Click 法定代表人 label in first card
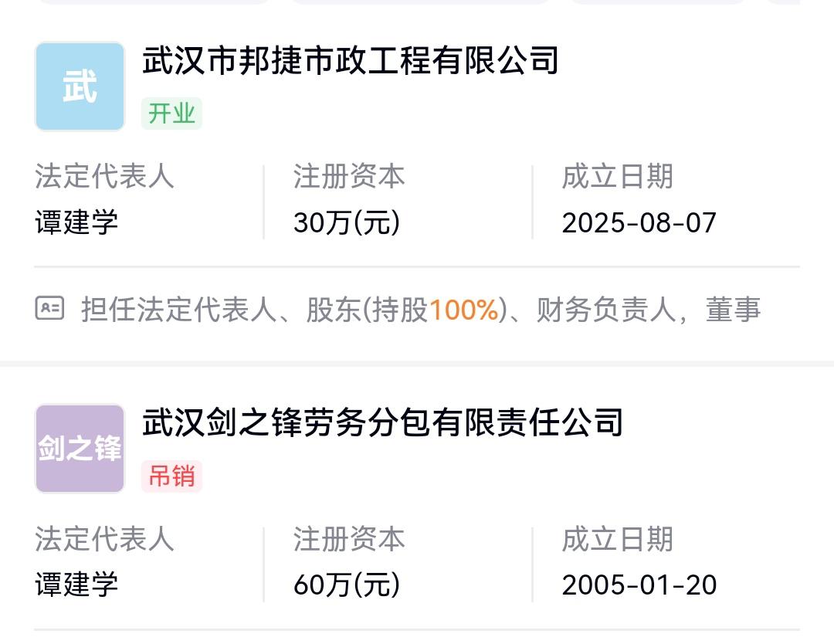Viewport: 834px width, 644px height. point(104,177)
